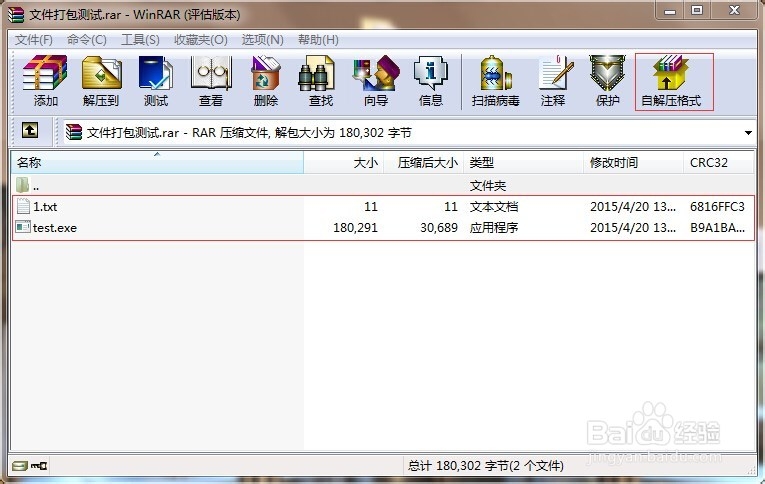Open the 文件(F) menu
This screenshot has height=484, width=765.
[x=34, y=40]
